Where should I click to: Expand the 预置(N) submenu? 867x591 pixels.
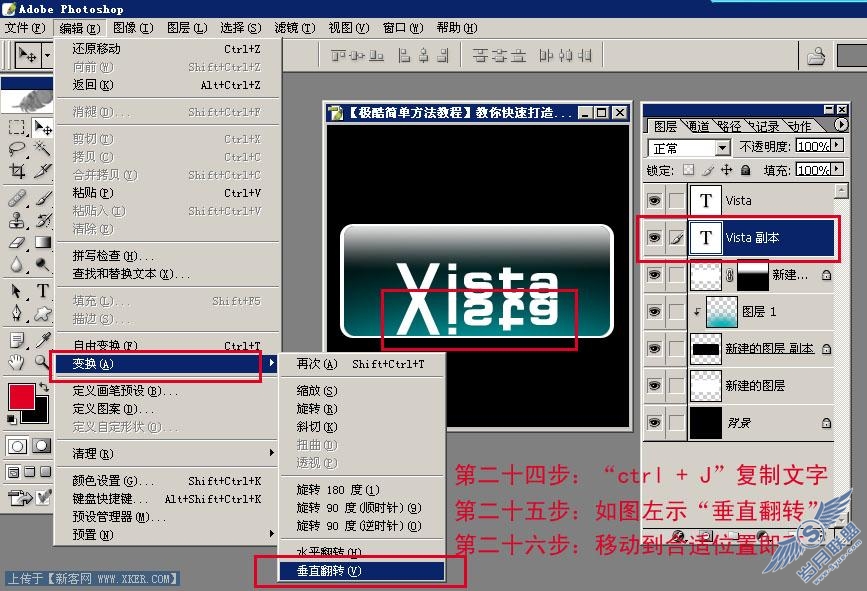[x=168, y=535]
